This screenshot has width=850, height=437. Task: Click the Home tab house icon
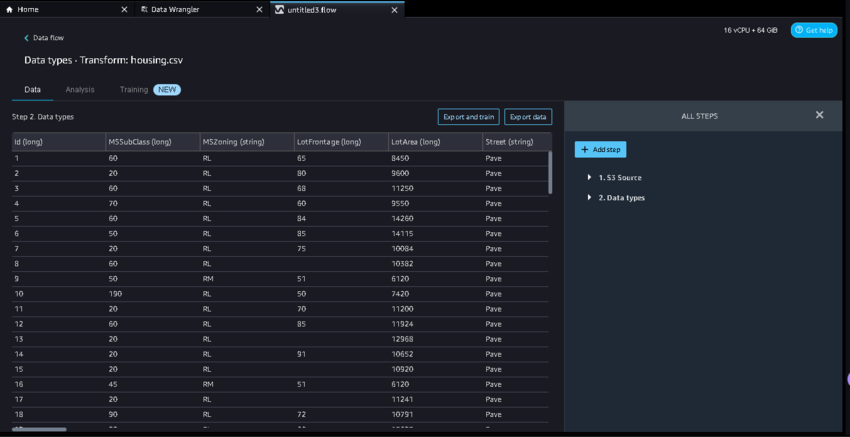[x=9, y=10]
